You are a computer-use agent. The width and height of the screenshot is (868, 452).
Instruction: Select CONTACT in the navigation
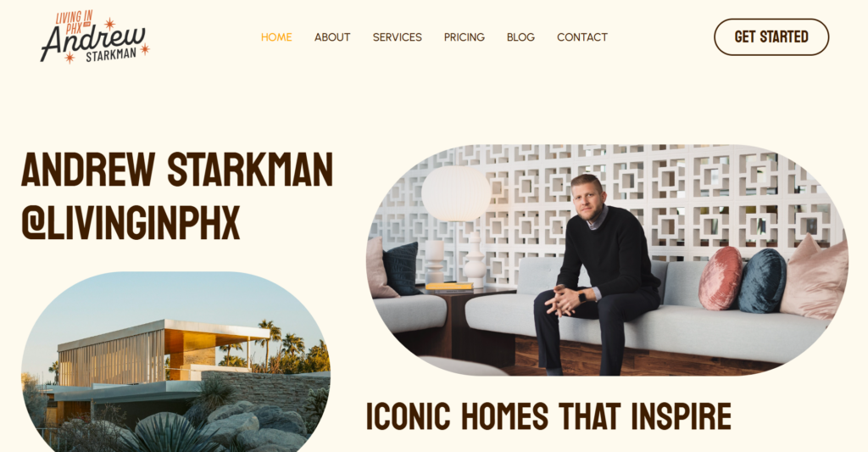(581, 37)
